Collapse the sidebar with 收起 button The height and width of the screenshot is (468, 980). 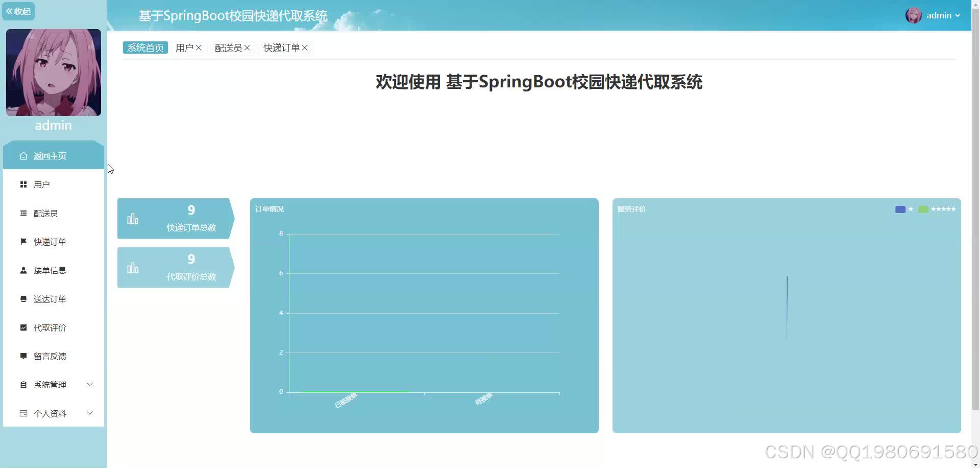[18, 11]
